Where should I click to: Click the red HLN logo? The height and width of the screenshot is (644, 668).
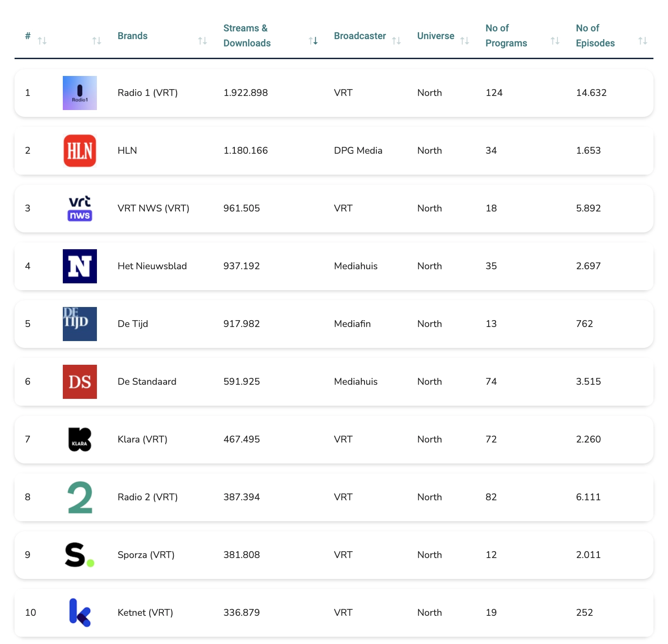click(x=80, y=151)
